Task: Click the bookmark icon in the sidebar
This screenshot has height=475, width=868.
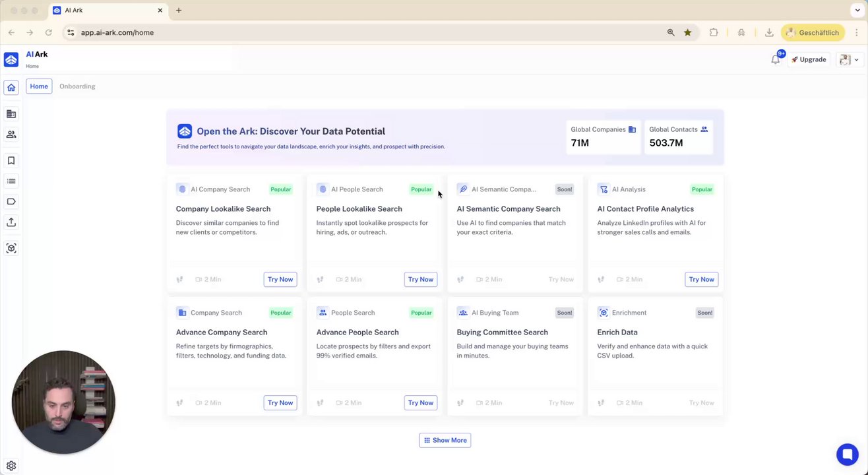Action: tap(11, 161)
